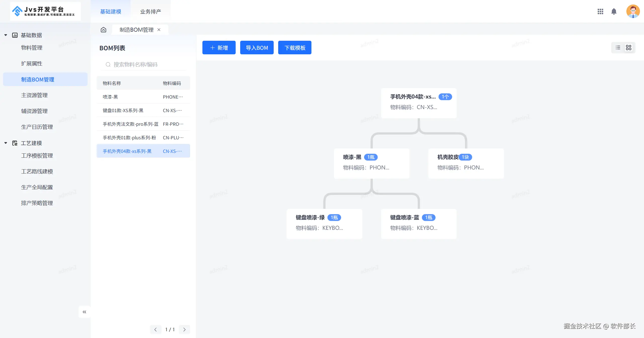Click the notification bell icon
The width and height of the screenshot is (644, 338).
(614, 12)
